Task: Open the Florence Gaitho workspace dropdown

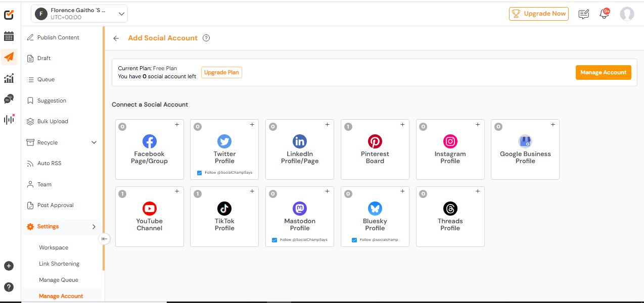Action: tap(79, 14)
